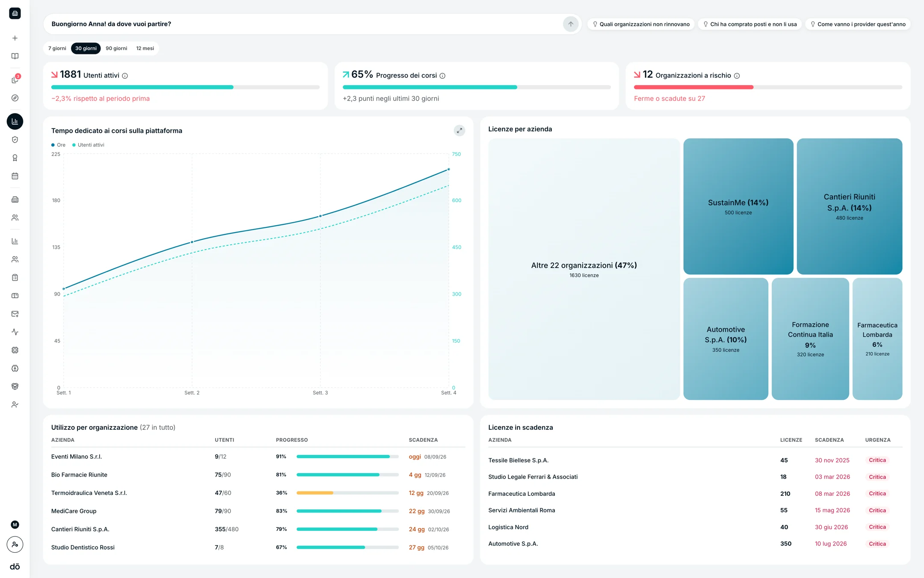Open the CPU chip icon
This screenshot has height=578, width=924.
coord(15,350)
